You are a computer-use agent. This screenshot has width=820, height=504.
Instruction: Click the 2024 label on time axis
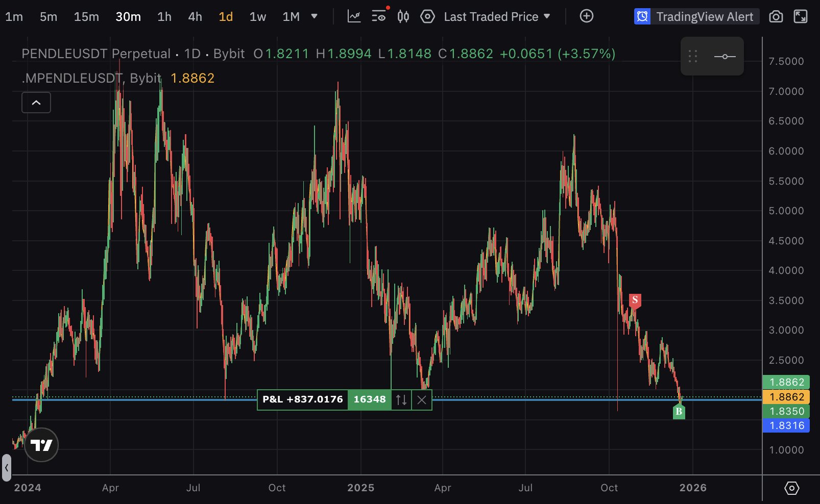tap(28, 488)
